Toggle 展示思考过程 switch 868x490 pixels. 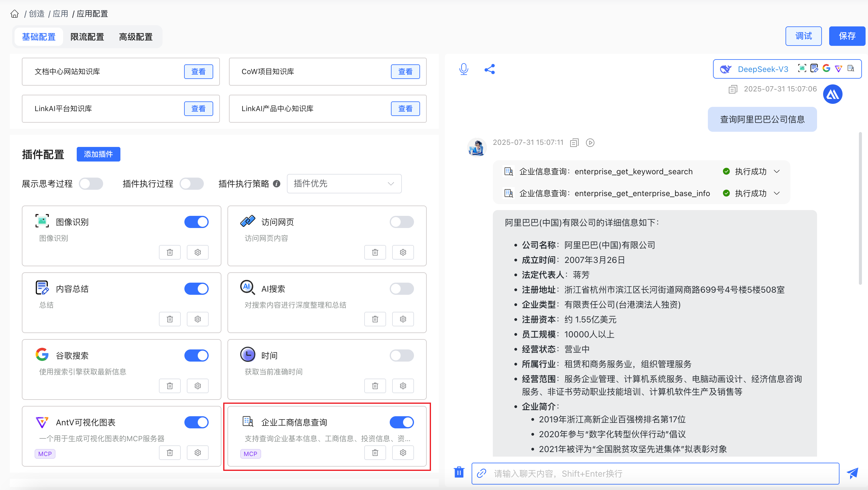pos(91,184)
